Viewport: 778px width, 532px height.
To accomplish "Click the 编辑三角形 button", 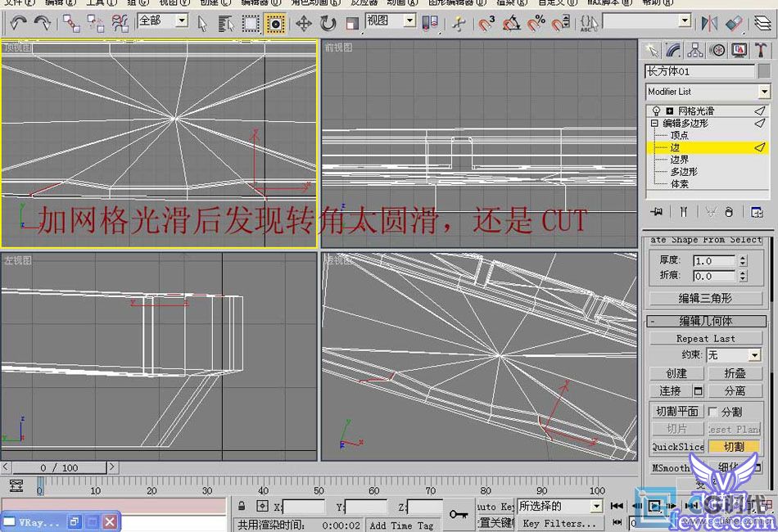I will coord(706,299).
